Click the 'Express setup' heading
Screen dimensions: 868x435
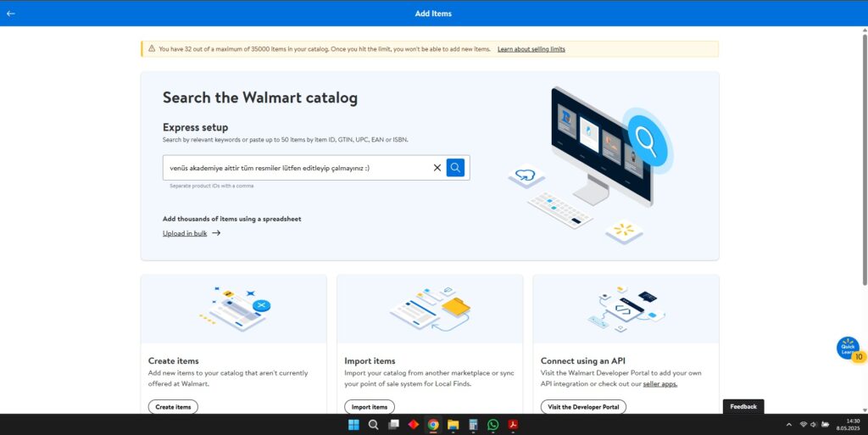196,127
